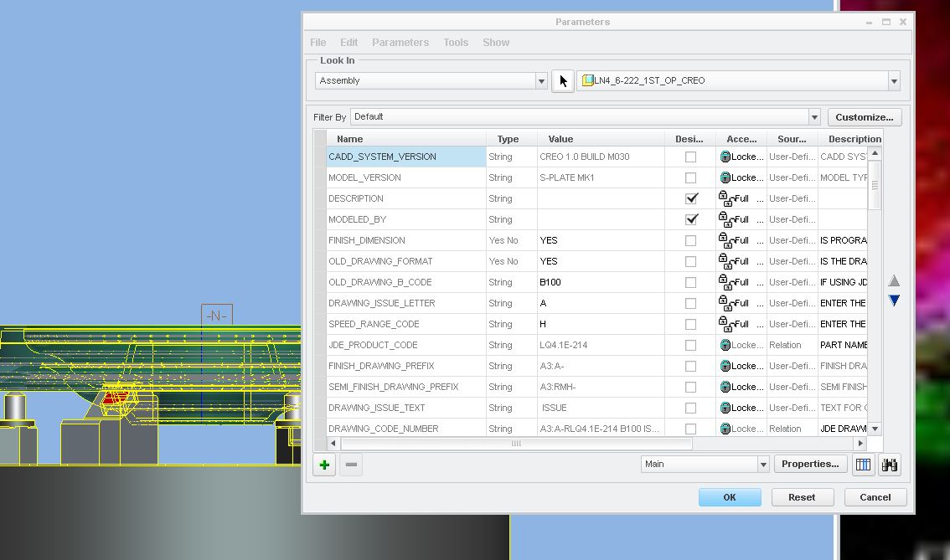Click the Customize... button
The width and height of the screenshot is (950, 560).
point(865,117)
